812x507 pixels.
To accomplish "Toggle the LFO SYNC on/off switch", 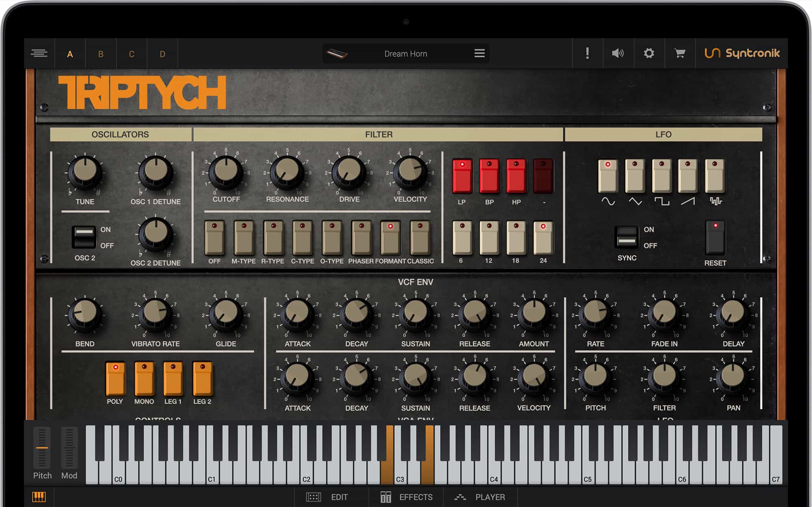I will tap(626, 237).
